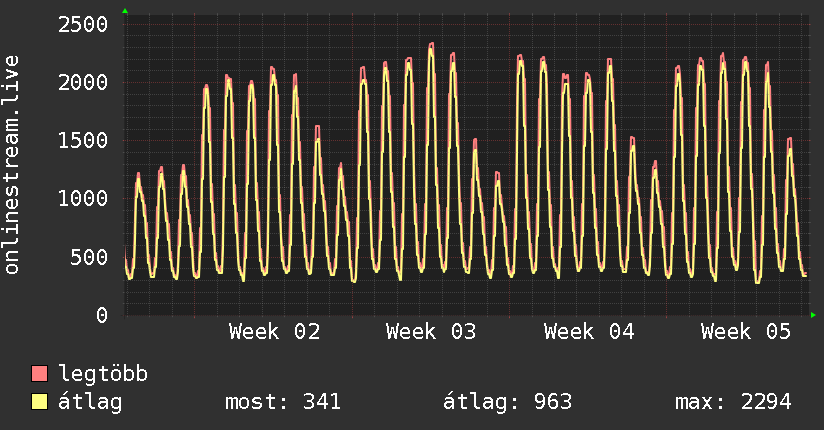Click the 'most: 341' current value
Screen dimensions: 824x430
click(x=284, y=402)
